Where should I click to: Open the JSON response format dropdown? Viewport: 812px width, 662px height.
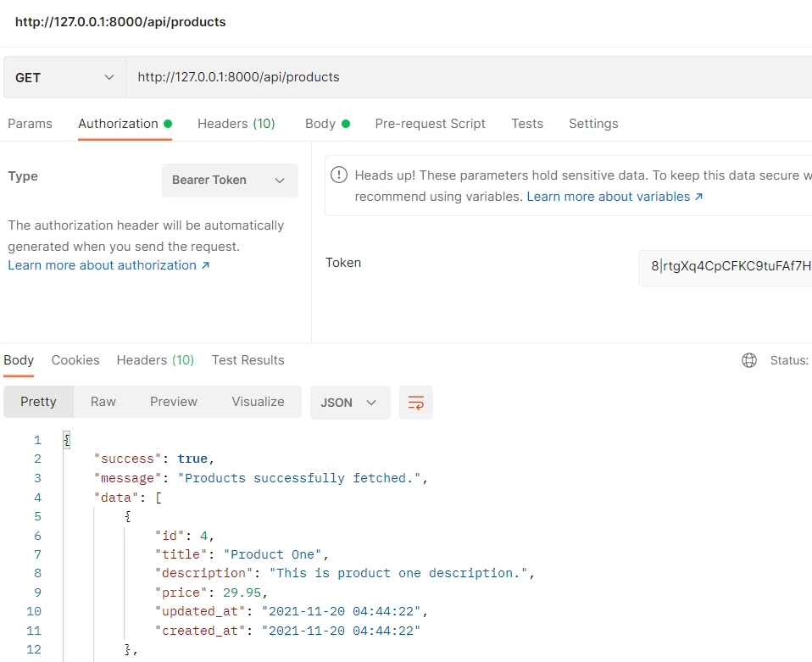pos(350,403)
